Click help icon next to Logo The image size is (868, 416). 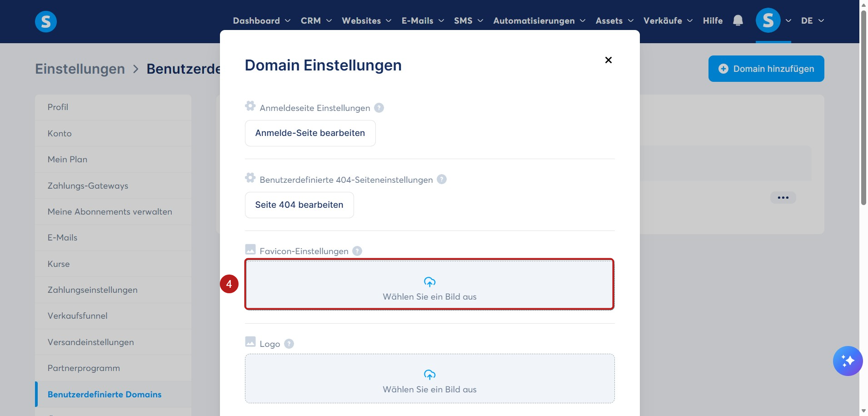click(289, 344)
